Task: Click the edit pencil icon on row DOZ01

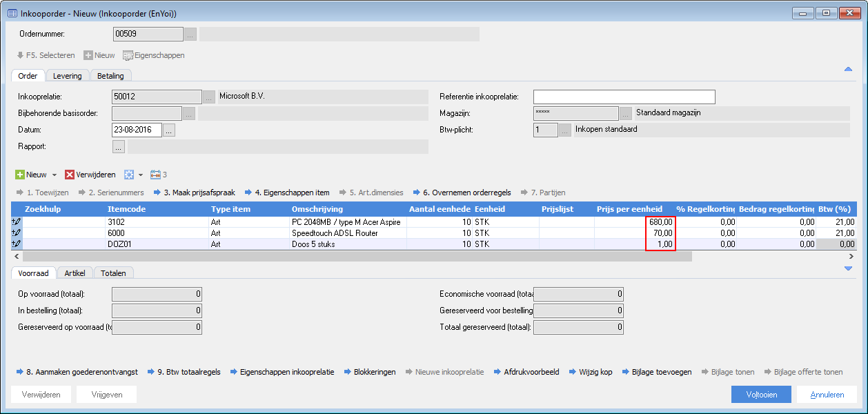Action: 17,244
